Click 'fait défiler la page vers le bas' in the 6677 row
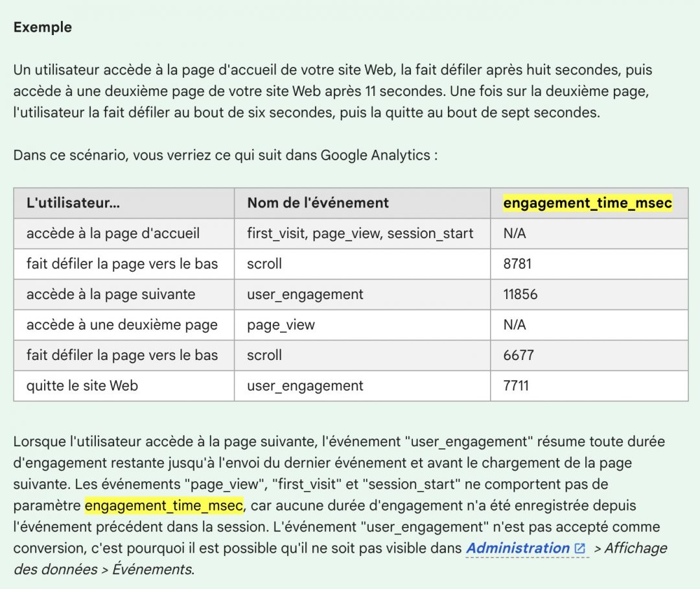700x589 pixels. point(122,355)
